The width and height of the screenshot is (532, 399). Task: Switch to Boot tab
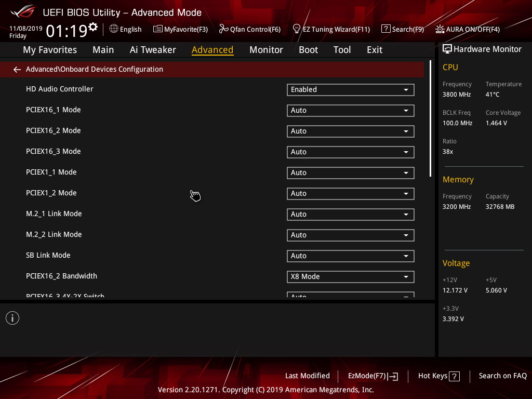pos(308,50)
